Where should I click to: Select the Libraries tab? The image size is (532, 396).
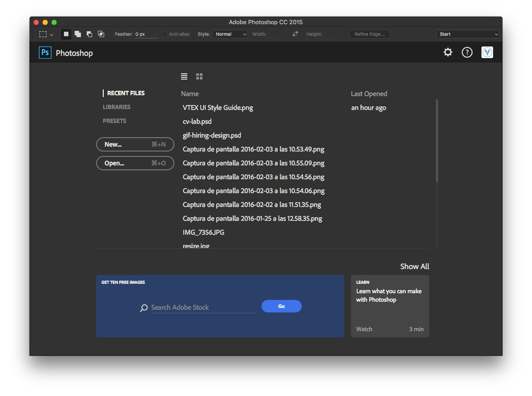coord(117,107)
